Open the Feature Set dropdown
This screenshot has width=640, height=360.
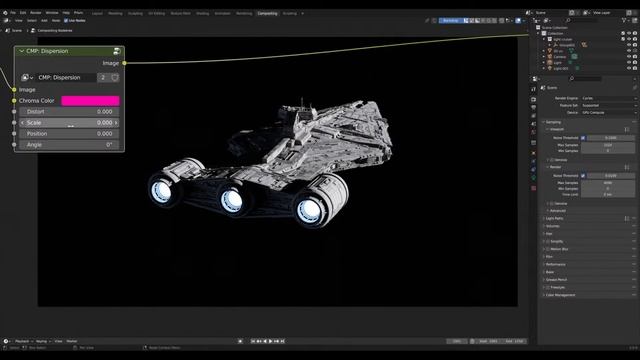click(x=609, y=105)
